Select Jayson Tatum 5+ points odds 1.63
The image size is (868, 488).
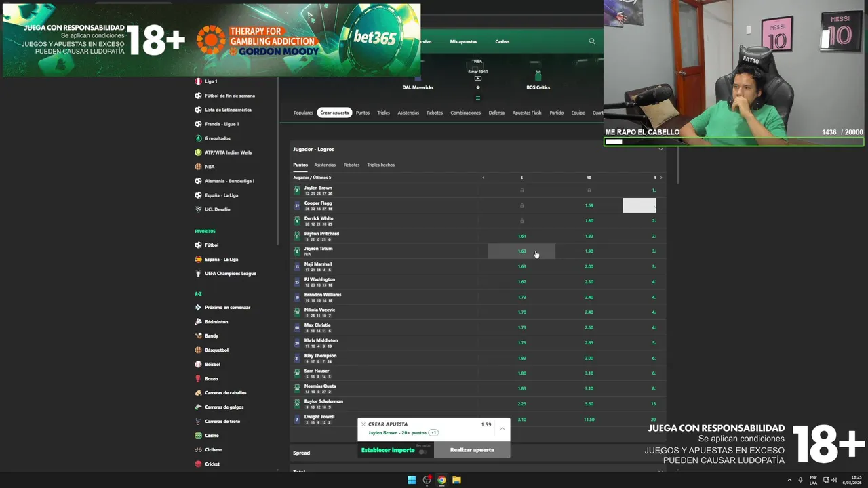click(521, 251)
